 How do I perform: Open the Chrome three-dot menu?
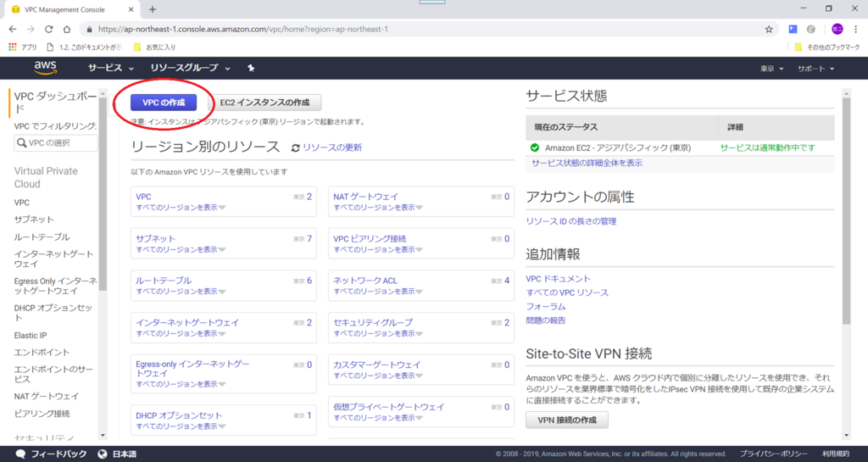856,30
